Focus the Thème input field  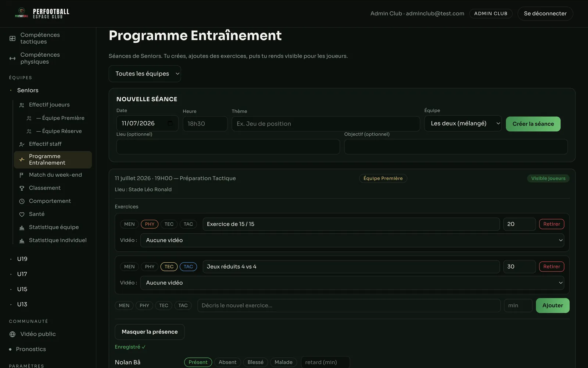click(x=326, y=124)
